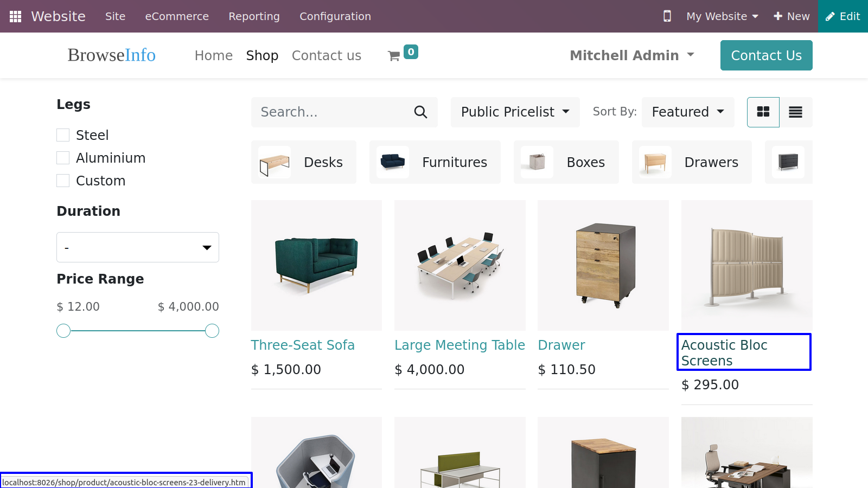Viewport: 868px width, 488px height.
Task: Click the $ 295.00 price text
Action: click(x=710, y=385)
